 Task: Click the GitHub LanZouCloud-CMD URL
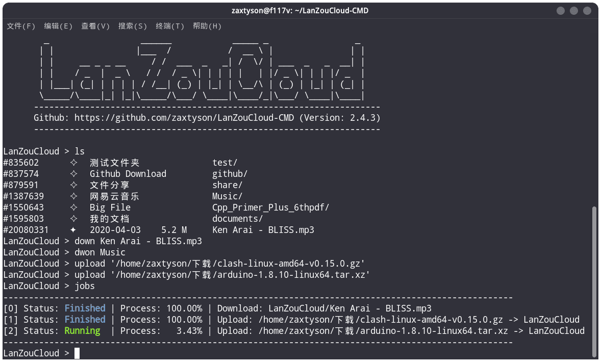click(x=184, y=118)
